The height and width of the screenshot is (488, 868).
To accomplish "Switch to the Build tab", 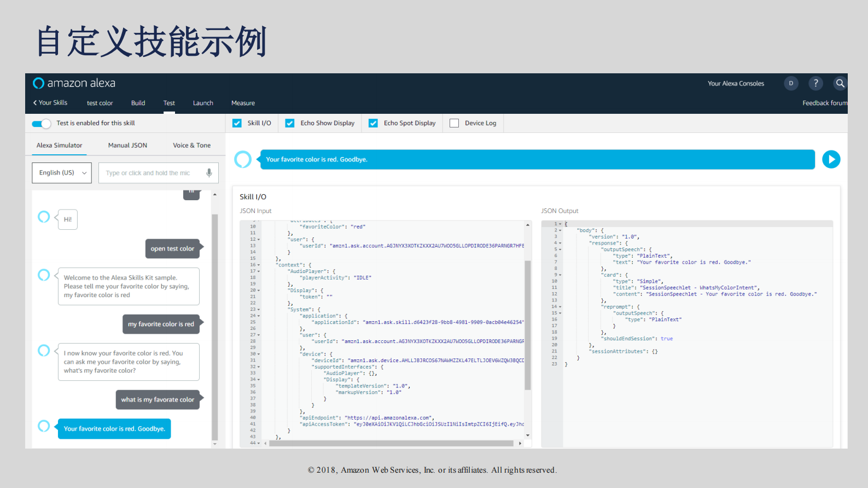I will point(138,103).
